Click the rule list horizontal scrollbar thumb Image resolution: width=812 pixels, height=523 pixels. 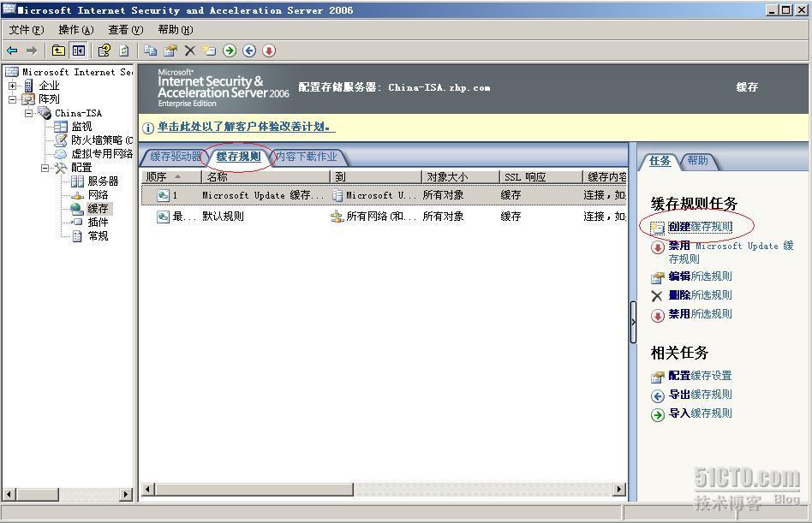point(254,490)
